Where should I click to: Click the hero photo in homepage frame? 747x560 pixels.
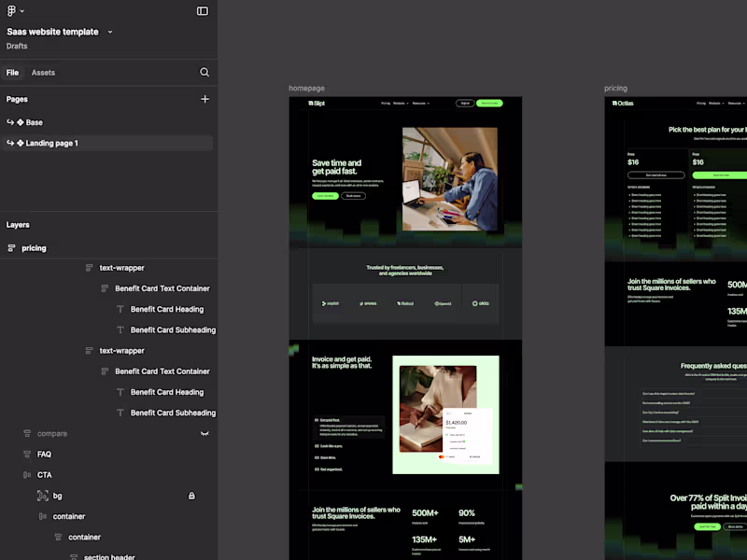[450, 179]
